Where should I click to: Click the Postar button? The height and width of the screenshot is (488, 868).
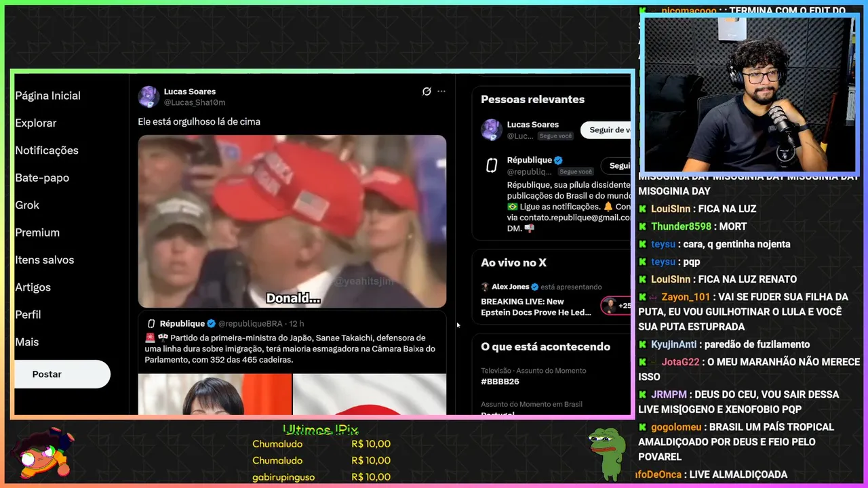point(62,374)
